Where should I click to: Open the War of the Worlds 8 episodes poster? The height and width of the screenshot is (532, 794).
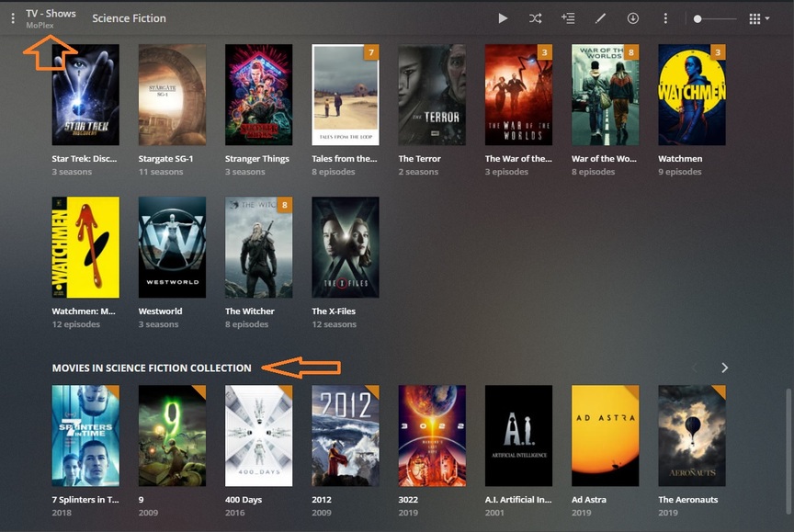605,95
